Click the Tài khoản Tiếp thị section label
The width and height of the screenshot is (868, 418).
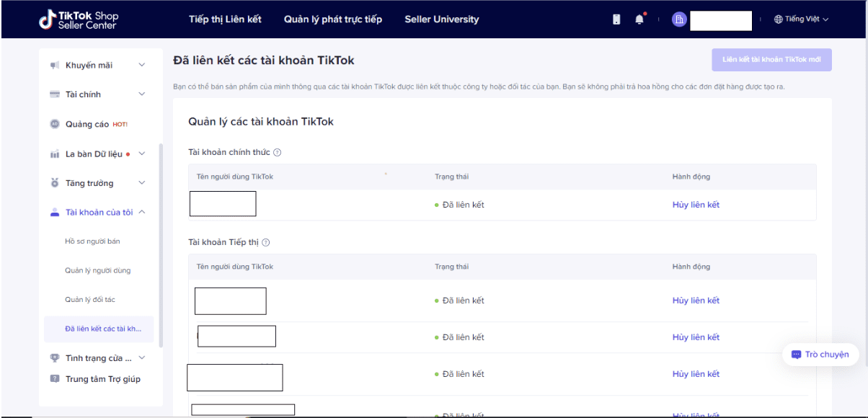[x=223, y=243]
